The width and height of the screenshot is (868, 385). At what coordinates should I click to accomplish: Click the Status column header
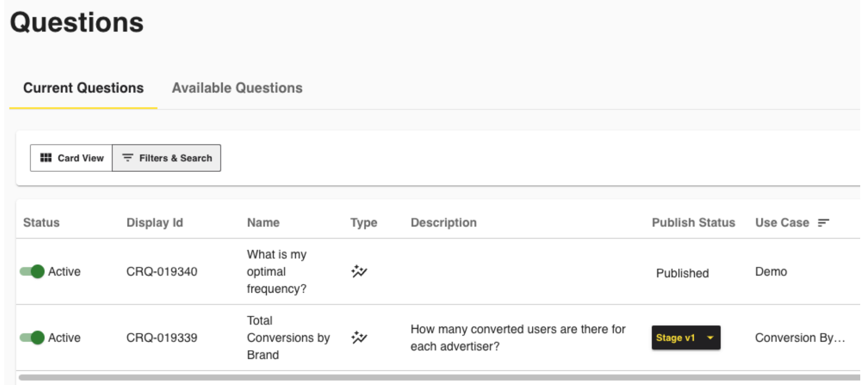pos(41,223)
